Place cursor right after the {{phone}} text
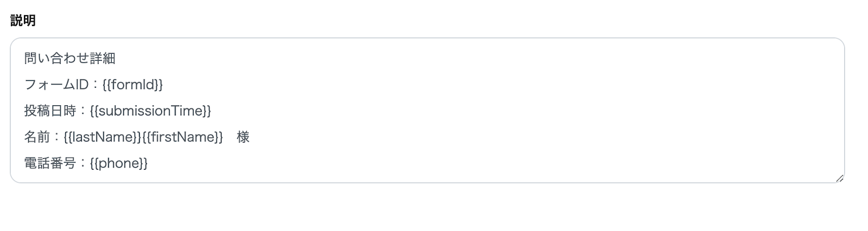This screenshot has height=231, width=868. (148, 163)
